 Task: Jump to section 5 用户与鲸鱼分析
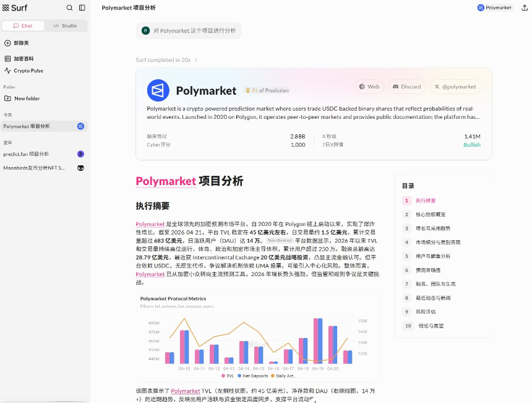(x=426, y=256)
